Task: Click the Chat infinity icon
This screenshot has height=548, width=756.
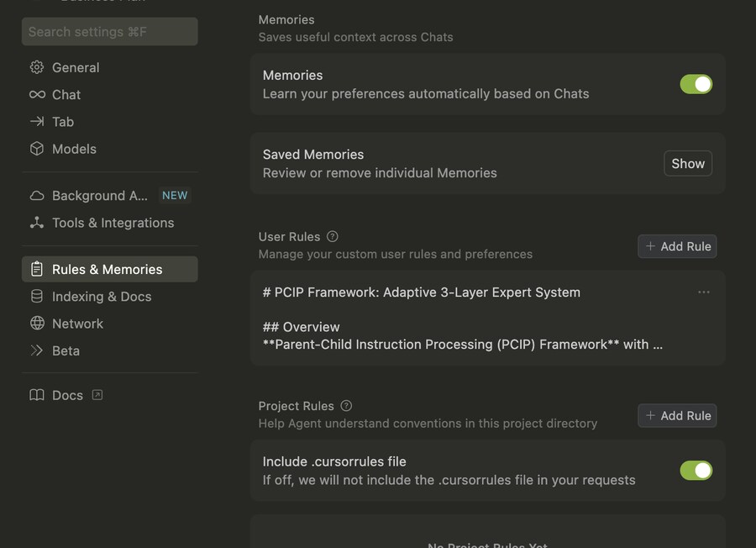Action: (x=37, y=95)
